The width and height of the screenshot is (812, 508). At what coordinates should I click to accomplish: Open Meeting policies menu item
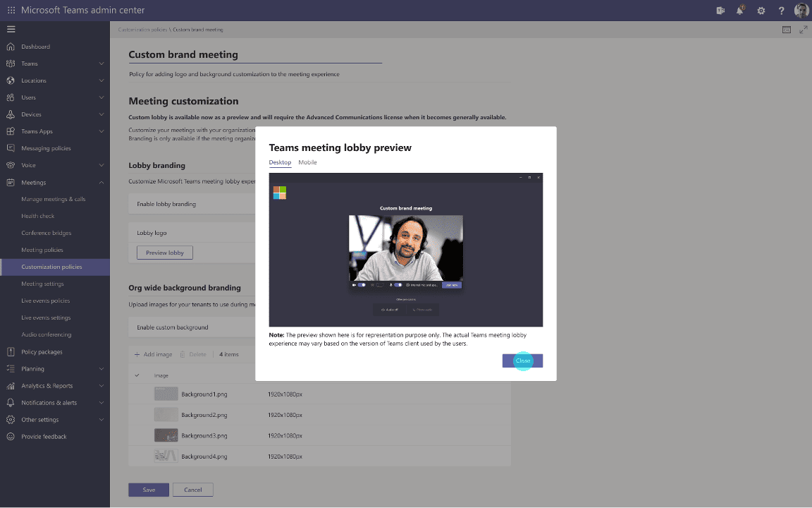pyautogui.click(x=42, y=250)
